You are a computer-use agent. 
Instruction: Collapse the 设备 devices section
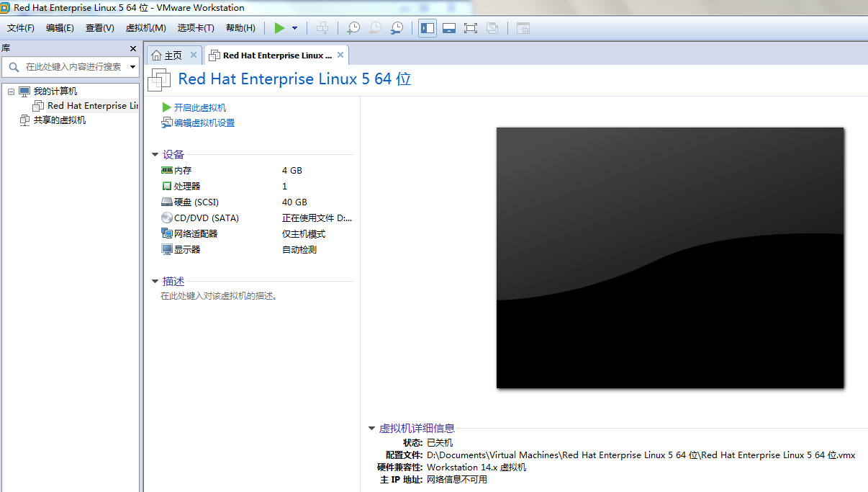(x=155, y=153)
